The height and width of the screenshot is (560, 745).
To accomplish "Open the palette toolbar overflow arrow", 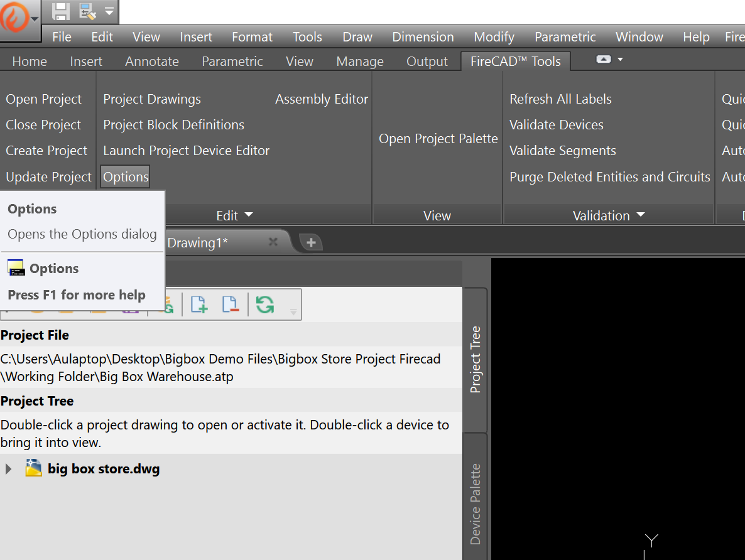I will (x=293, y=311).
